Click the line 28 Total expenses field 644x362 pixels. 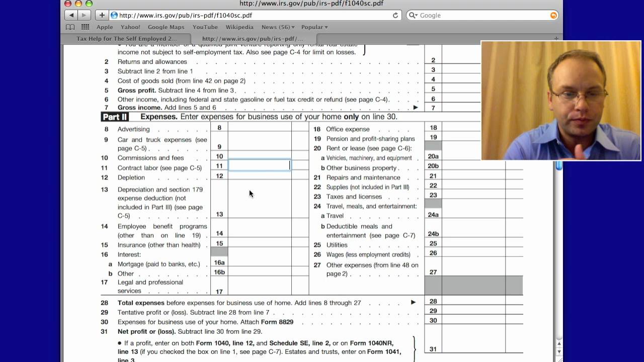coord(473,301)
